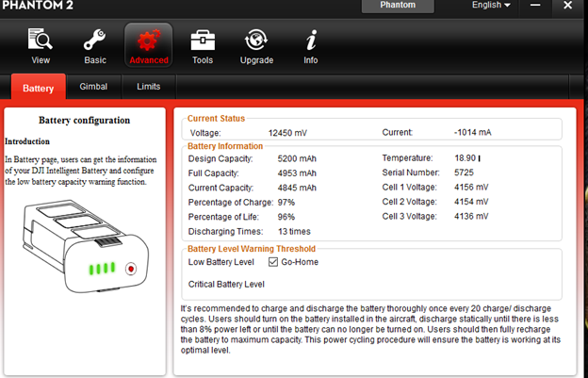Click the Low Battery Level label
Screen dimensions: 588x378
220,262
